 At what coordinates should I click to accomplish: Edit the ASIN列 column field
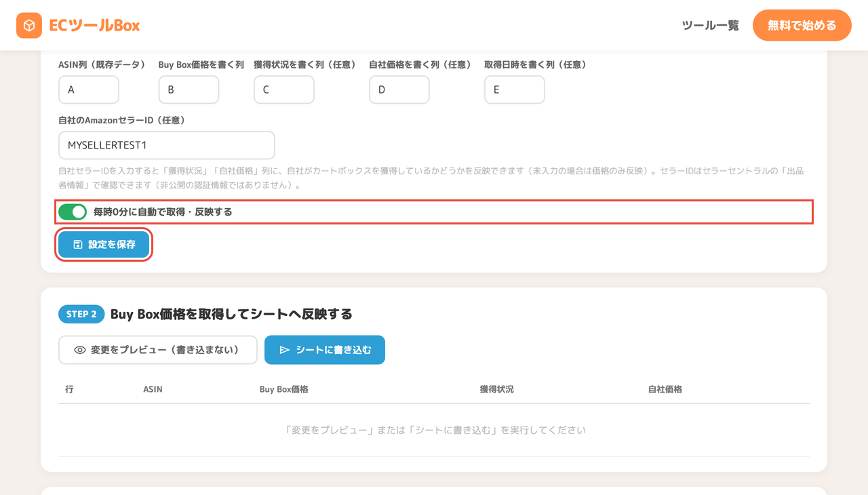click(89, 90)
